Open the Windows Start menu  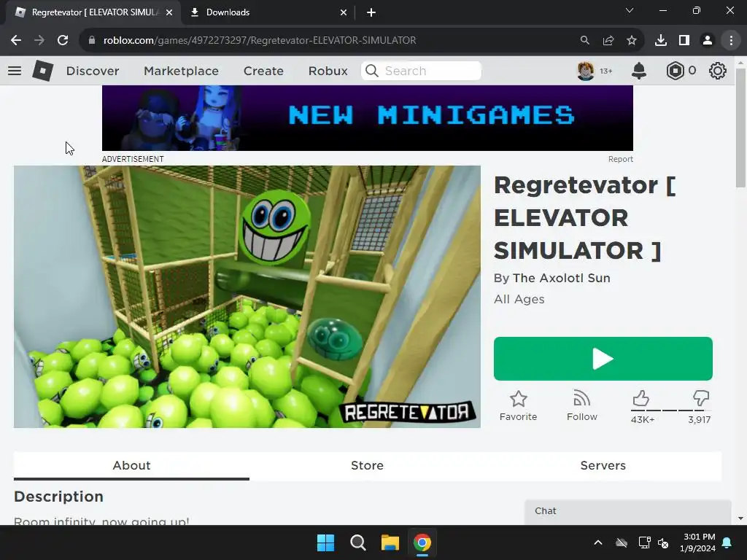pos(326,542)
